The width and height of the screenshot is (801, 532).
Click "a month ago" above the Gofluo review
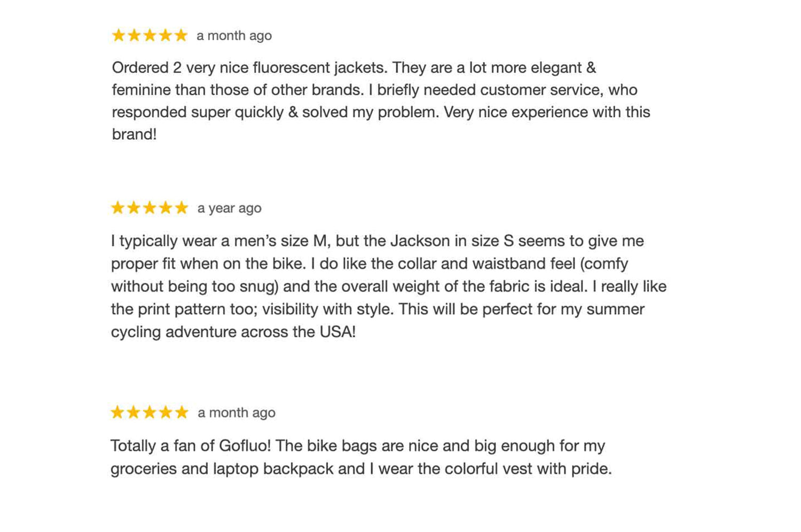(x=236, y=412)
